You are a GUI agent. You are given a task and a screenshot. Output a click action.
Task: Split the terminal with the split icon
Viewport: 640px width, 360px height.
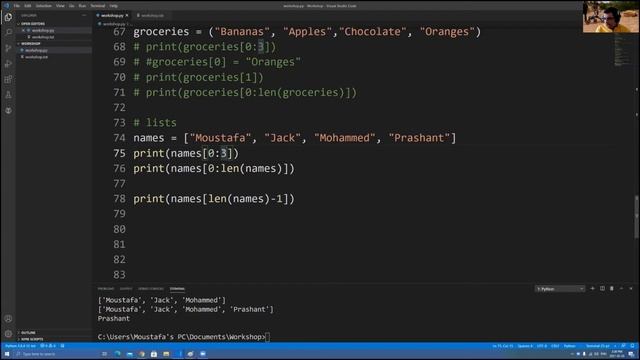[x=602, y=289]
